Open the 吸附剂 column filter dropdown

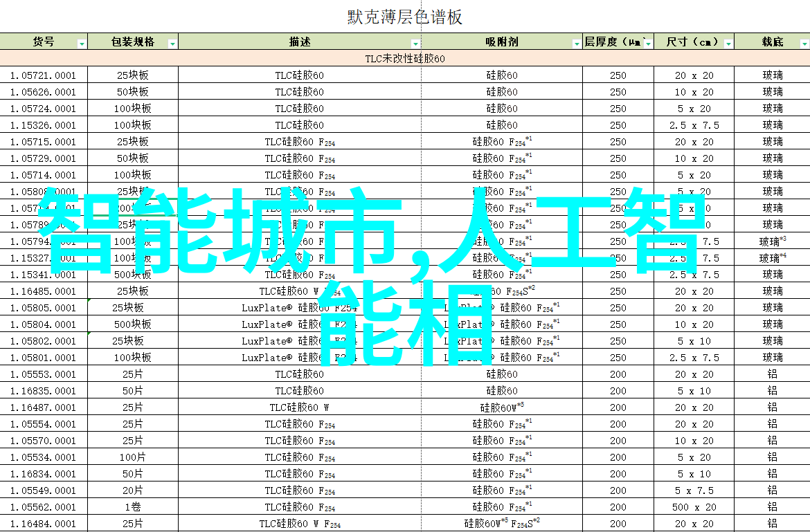[576, 44]
